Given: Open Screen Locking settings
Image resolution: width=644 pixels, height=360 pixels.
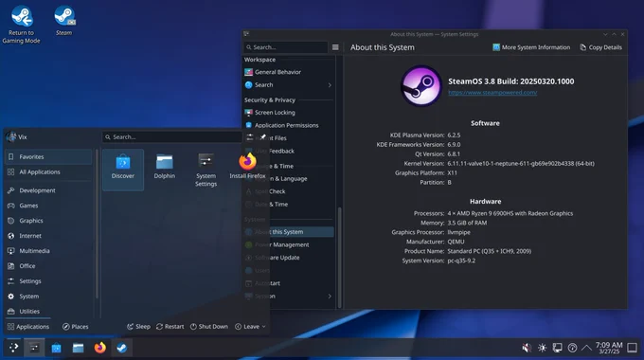Looking at the screenshot, I should [288, 112].
